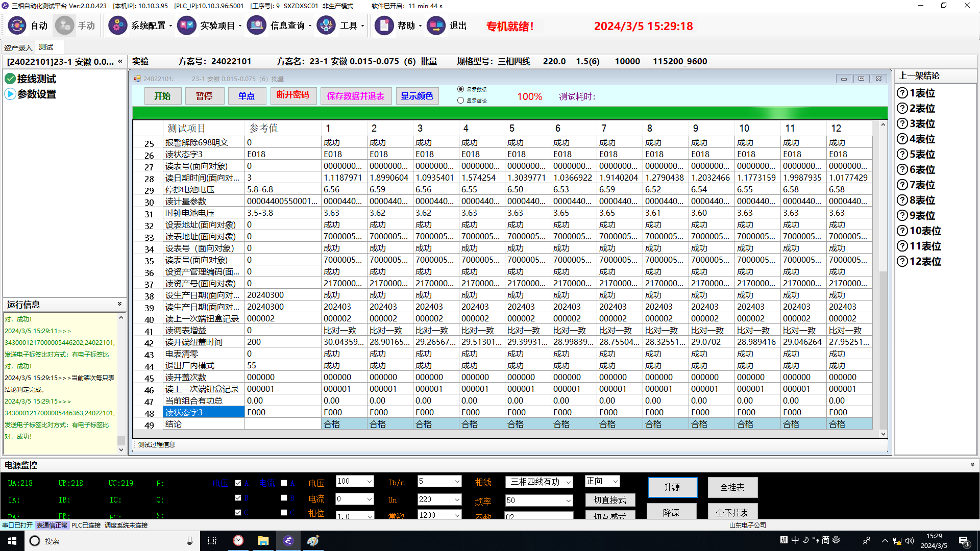This screenshot has width=980, height=551.
Task: Switch to the 资产录入 tab
Action: coord(18,47)
